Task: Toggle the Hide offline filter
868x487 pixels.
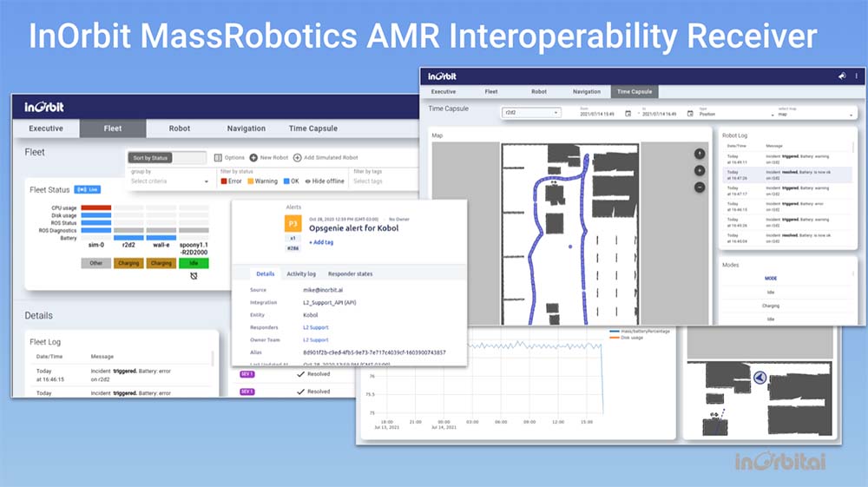Action: coord(325,181)
